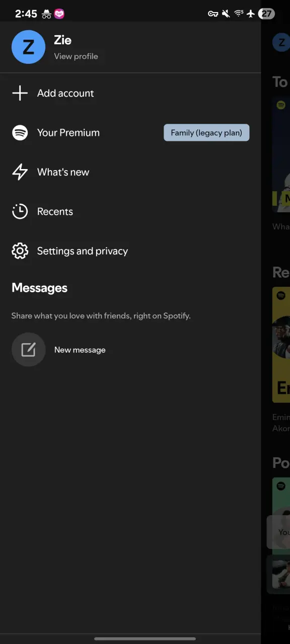This screenshot has width=290, height=644.
Task: Tap the Wi-Fi status bar icon
Action: (239, 14)
